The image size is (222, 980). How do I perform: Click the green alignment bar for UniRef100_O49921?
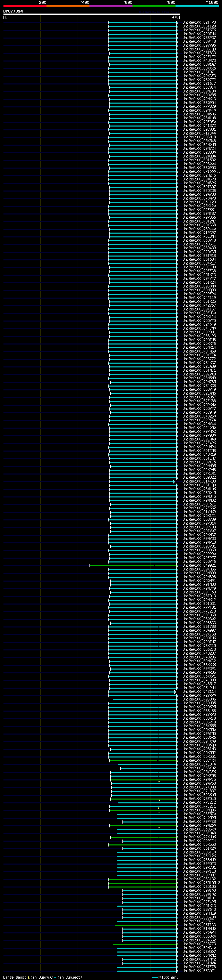(134, 566)
